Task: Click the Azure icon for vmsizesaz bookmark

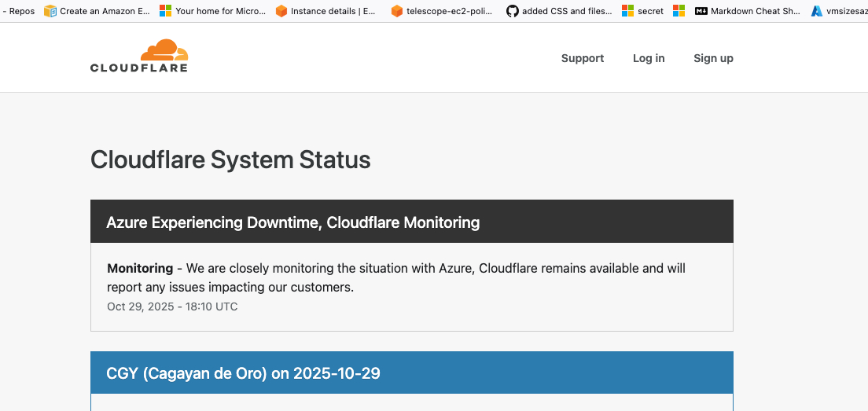Action: (818, 11)
